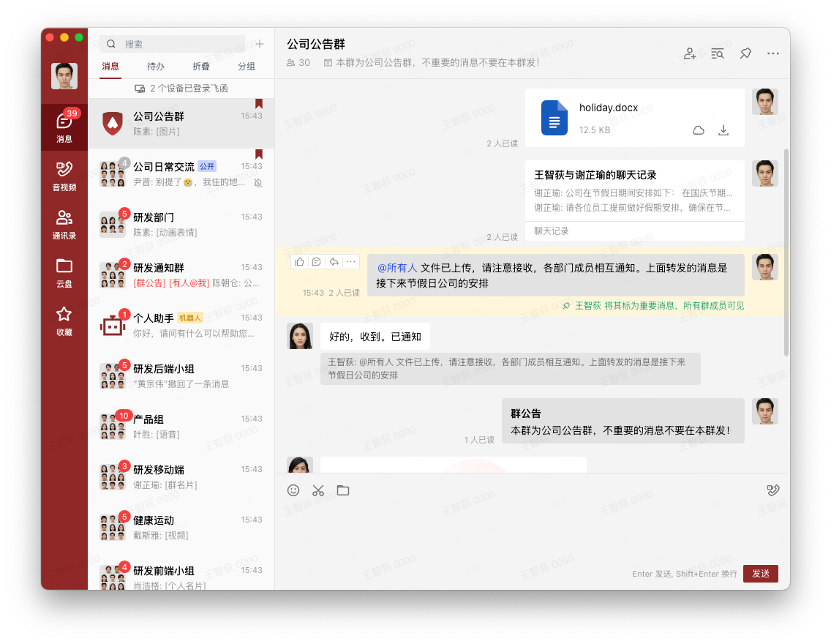Give a thumbs-up reaction to the @所有人 message
The image size is (831, 644).
[x=299, y=261]
